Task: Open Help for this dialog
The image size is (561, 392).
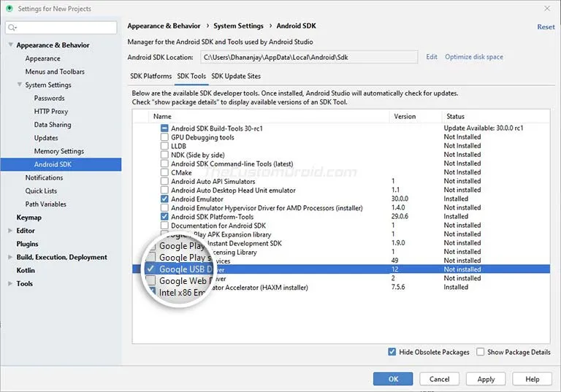Action: [x=533, y=379]
